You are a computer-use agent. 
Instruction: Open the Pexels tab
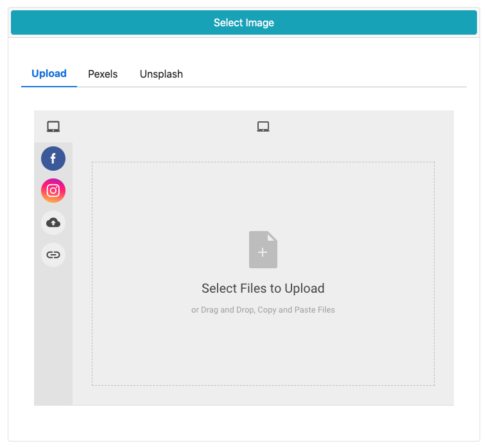pyautogui.click(x=103, y=74)
